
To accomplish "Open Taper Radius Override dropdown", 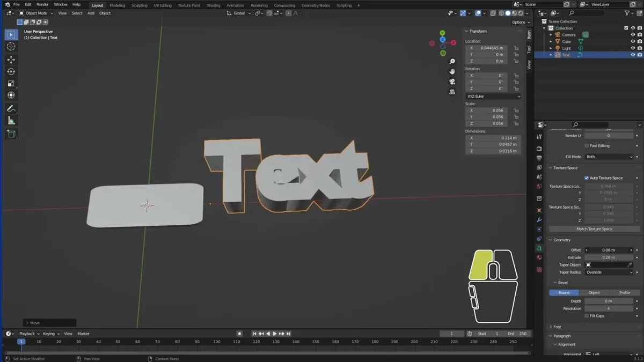I will pyautogui.click(x=609, y=272).
